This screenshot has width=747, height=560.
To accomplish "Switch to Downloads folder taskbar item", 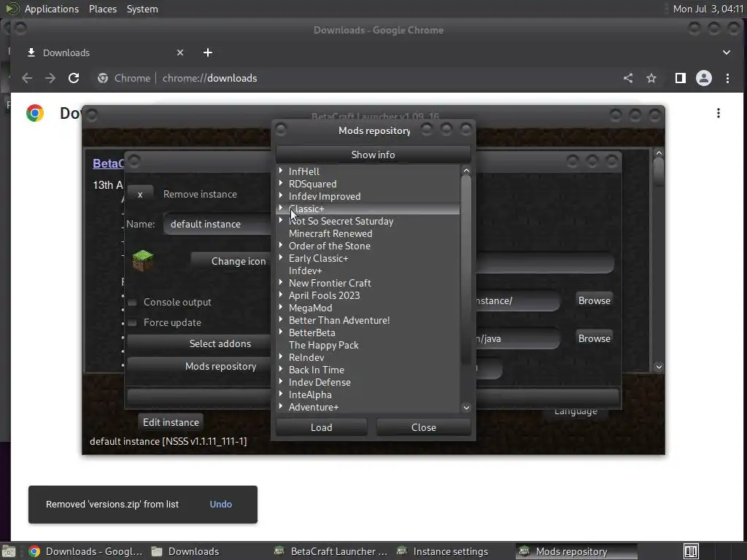I will (x=186, y=551).
